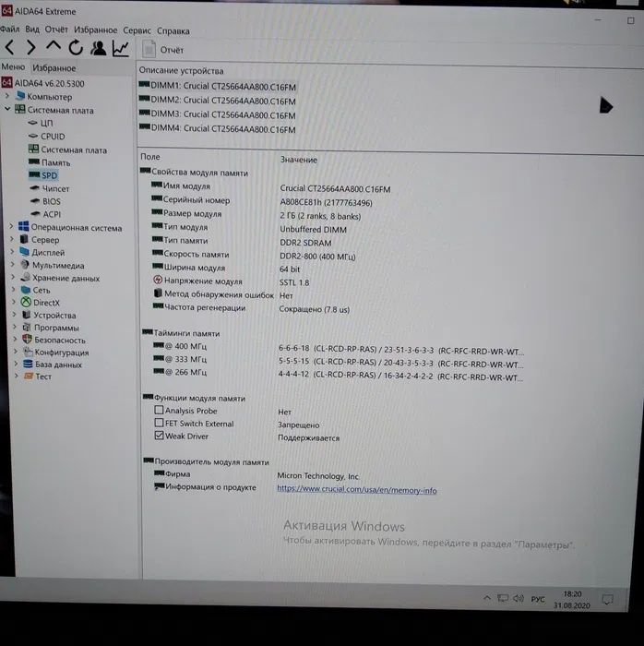Image resolution: width=644 pixels, height=646 pixels.
Task: Expand the Мультимедиа tree node
Action: tap(12, 264)
